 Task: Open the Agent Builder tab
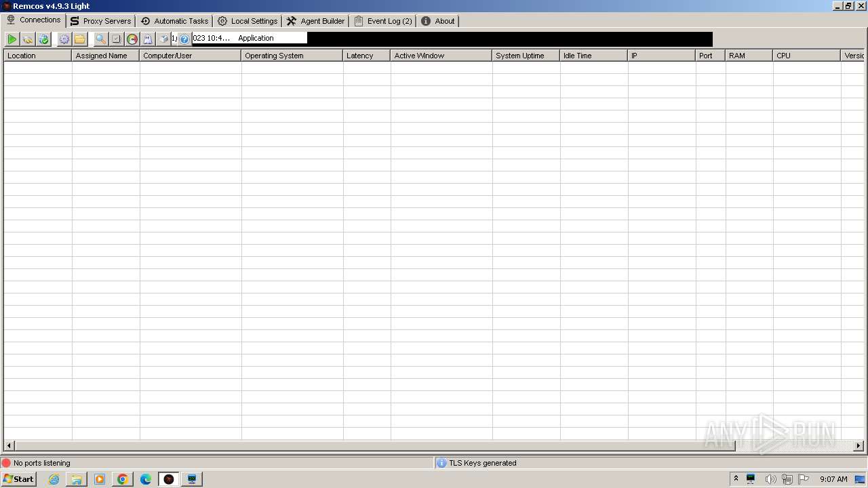click(x=316, y=21)
